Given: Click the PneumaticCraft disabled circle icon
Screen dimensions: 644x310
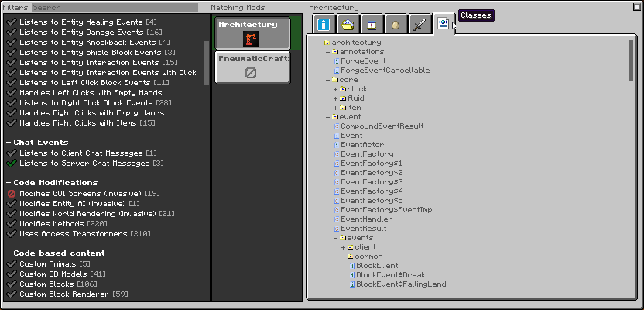Looking at the screenshot, I should [251, 73].
